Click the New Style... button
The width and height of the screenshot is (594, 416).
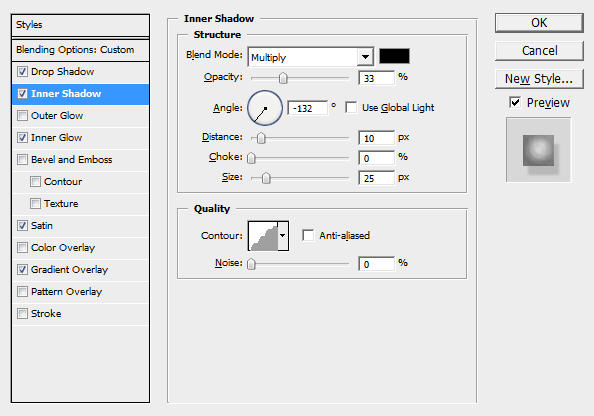[x=539, y=79]
